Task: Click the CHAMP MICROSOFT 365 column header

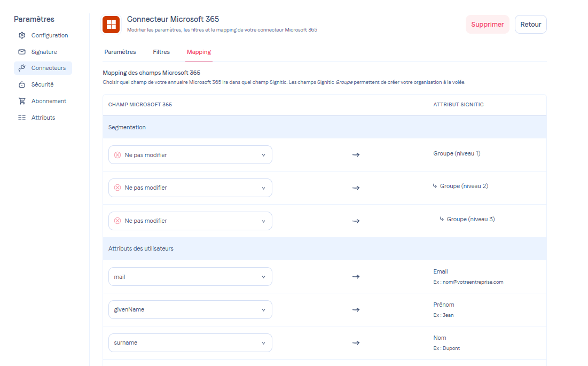Action: [x=140, y=105]
